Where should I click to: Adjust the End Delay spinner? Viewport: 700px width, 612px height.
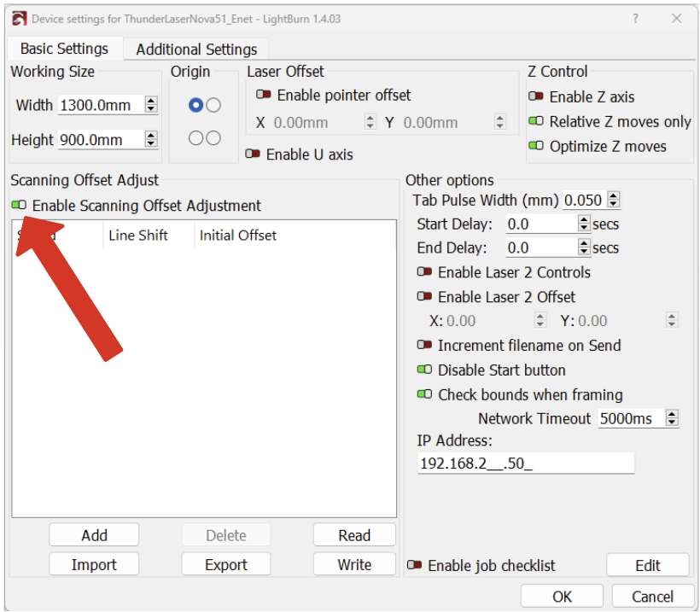(x=584, y=248)
